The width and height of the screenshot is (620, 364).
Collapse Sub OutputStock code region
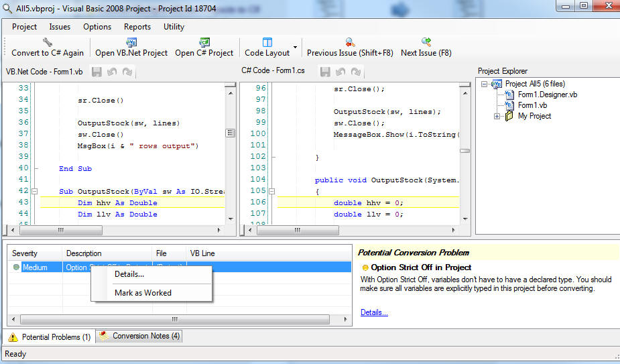pos(35,191)
